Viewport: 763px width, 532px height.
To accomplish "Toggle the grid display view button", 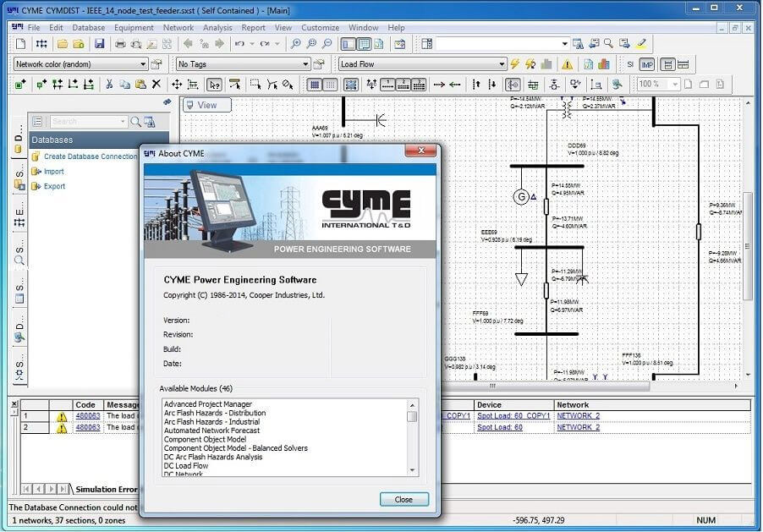I will pos(313,84).
